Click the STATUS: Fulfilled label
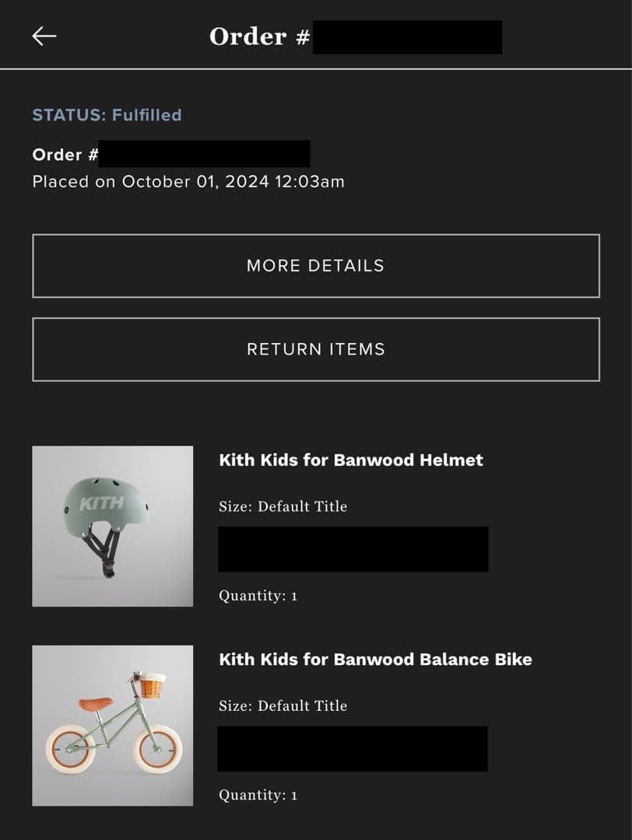 click(107, 114)
